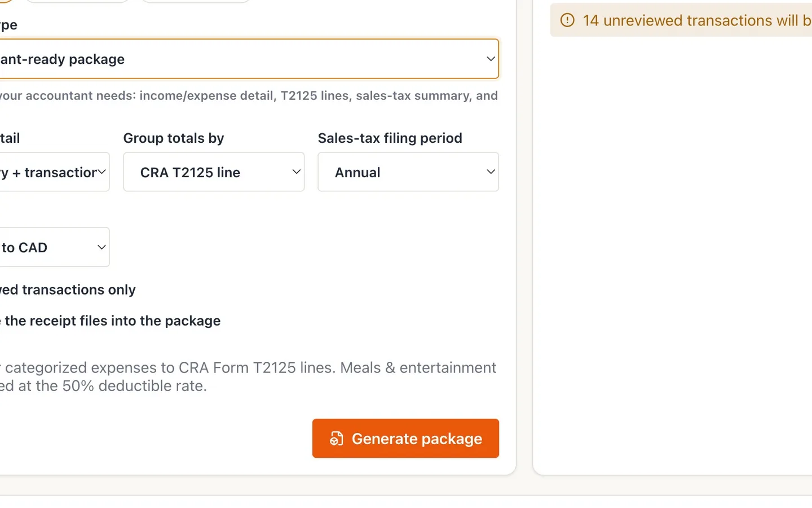Click the "Group totals by" field label
Viewport: 812px width, 508px height.
click(174, 138)
